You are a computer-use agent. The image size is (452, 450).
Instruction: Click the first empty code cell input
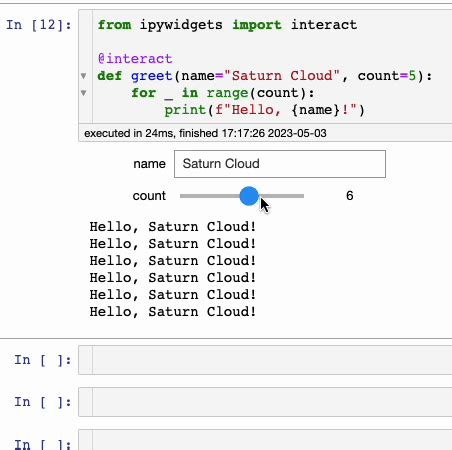pos(272,360)
